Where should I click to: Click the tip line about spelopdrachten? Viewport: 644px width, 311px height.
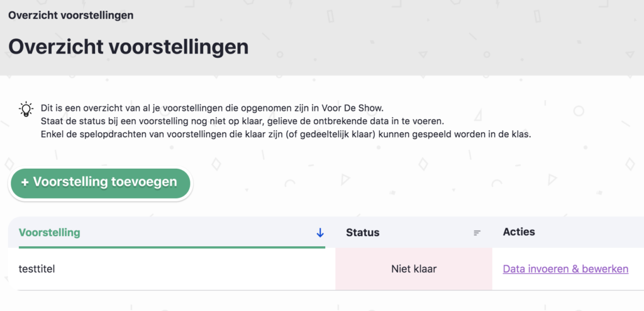click(x=286, y=135)
